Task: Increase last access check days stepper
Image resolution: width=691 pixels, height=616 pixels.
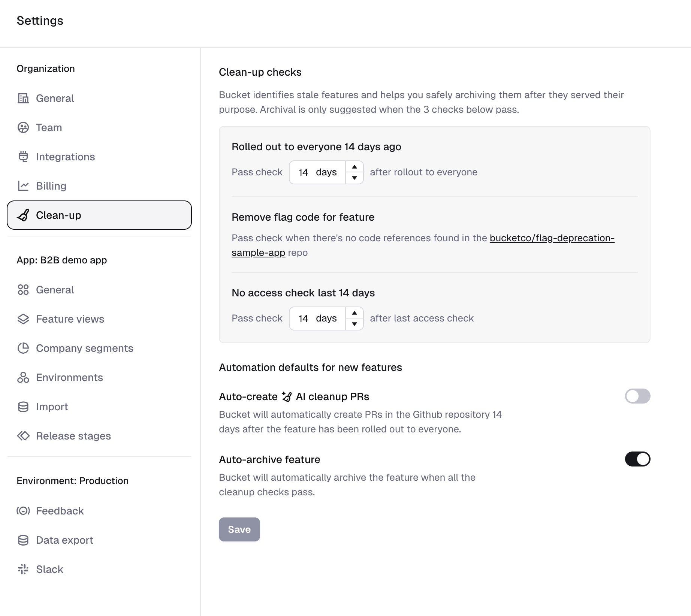Action: [x=354, y=313]
